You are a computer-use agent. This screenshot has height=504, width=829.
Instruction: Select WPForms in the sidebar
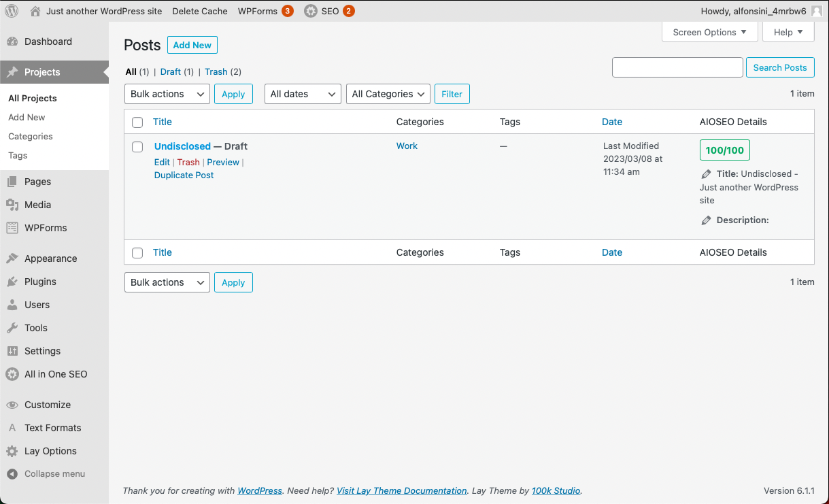44,228
